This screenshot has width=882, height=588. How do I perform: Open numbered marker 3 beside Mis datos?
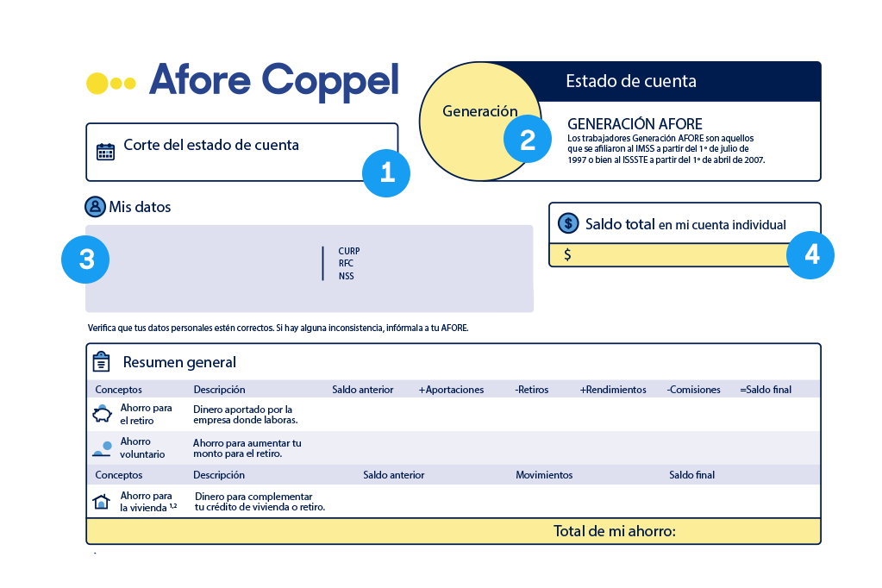pos(86,260)
